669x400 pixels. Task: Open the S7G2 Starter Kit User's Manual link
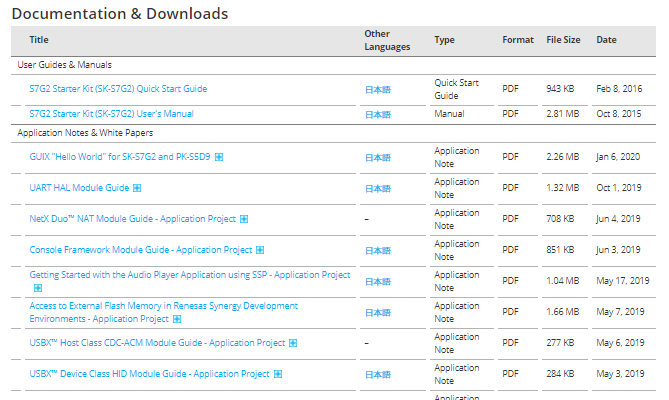click(111, 114)
